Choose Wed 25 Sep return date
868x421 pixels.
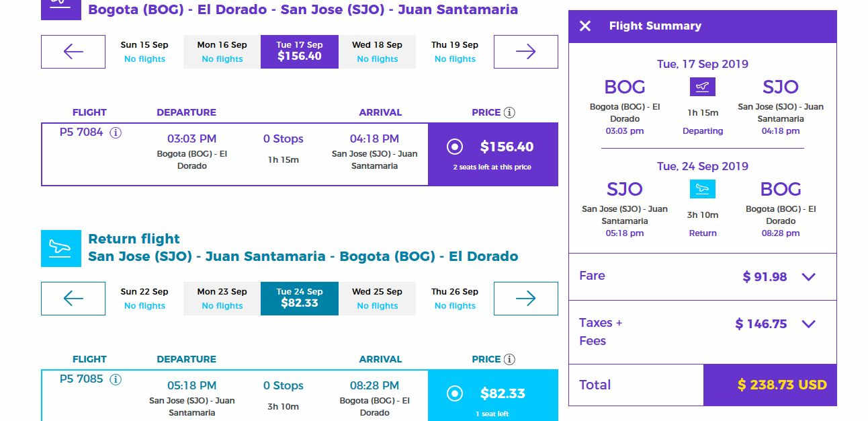(x=377, y=298)
